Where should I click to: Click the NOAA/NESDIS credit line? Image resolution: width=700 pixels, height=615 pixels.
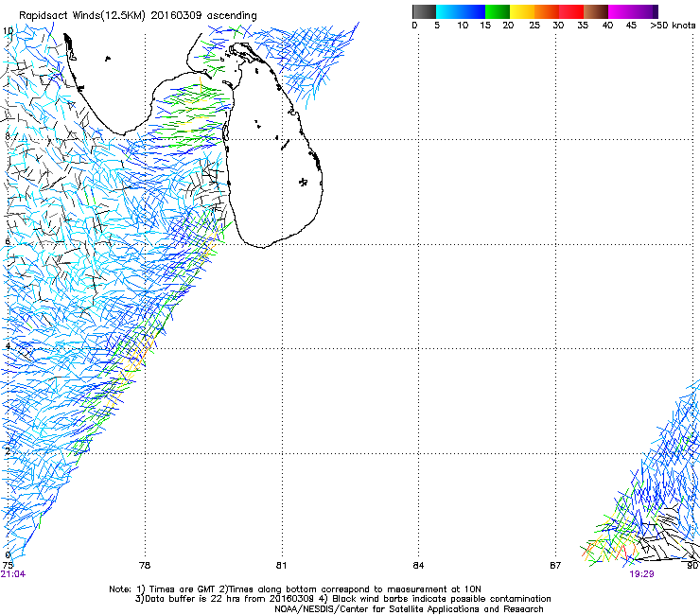(409, 609)
